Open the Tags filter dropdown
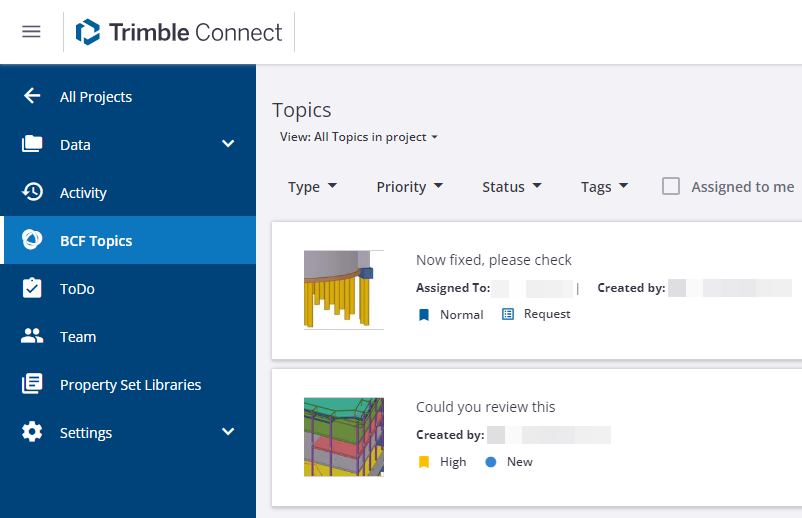802x518 pixels. click(604, 187)
